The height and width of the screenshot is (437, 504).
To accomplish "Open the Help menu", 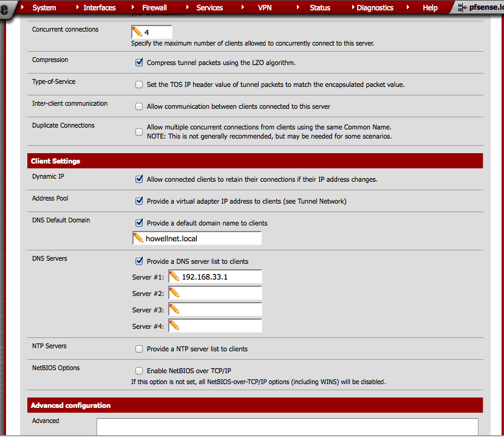I will [430, 8].
